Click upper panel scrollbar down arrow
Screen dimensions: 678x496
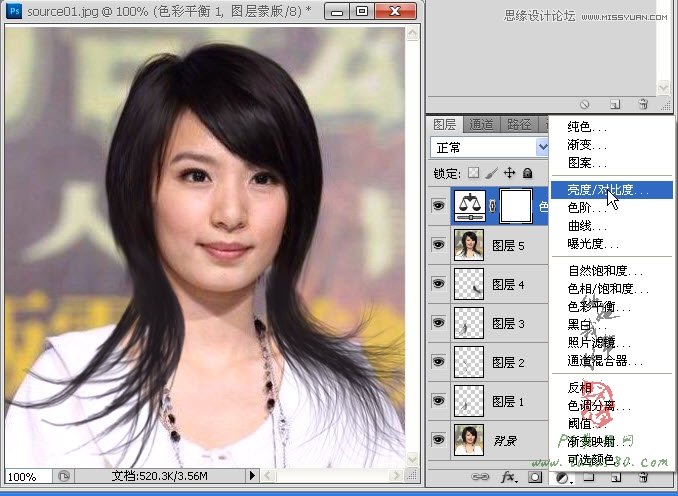pyautogui.click(x=663, y=87)
